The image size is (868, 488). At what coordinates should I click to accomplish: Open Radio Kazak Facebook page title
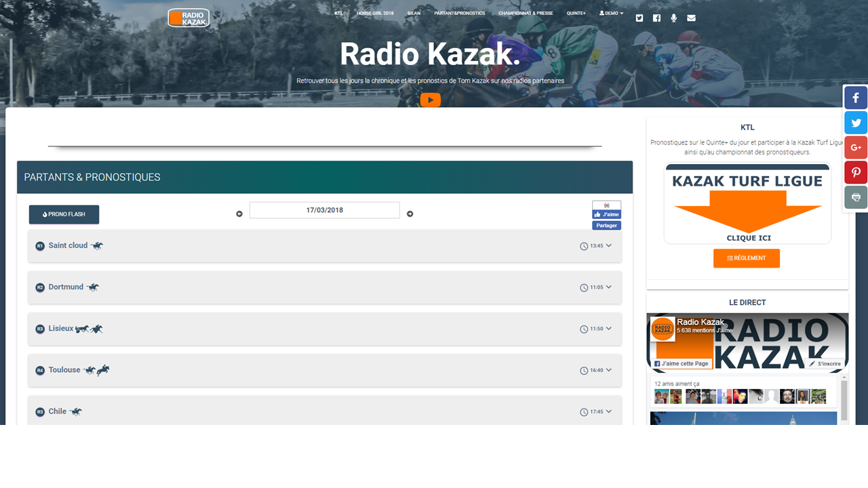coord(701,322)
